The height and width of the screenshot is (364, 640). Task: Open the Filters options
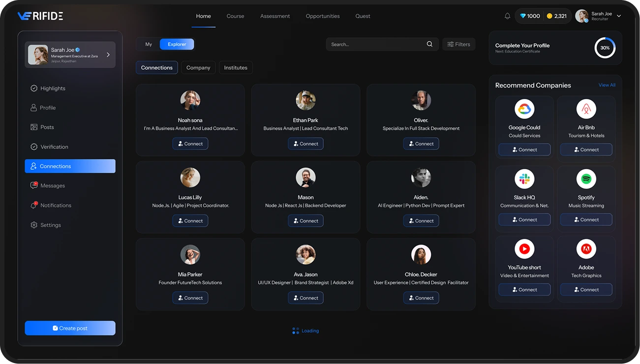coord(458,44)
